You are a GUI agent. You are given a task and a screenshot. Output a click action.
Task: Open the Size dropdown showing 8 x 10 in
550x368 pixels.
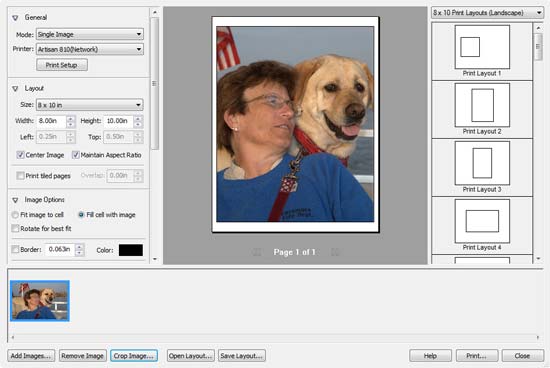pos(90,105)
